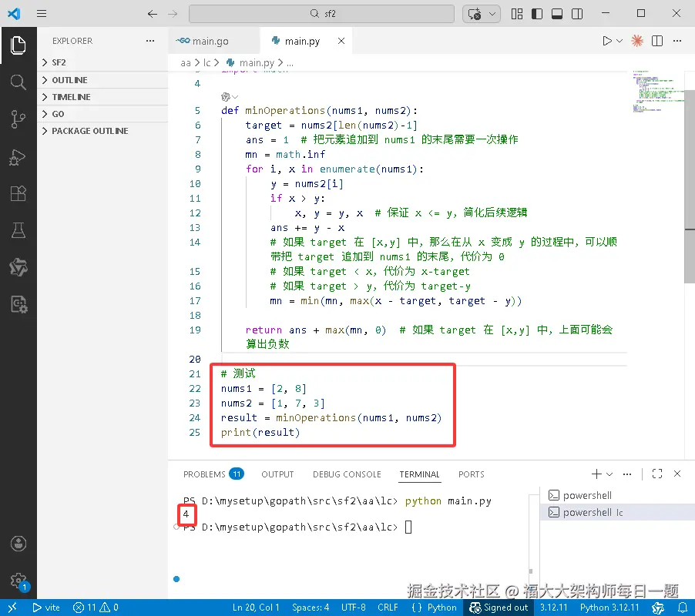Image resolution: width=695 pixels, height=616 pixels.
Task: Click the 'lc' breadcrumb segment
Action: click(207, 63)
